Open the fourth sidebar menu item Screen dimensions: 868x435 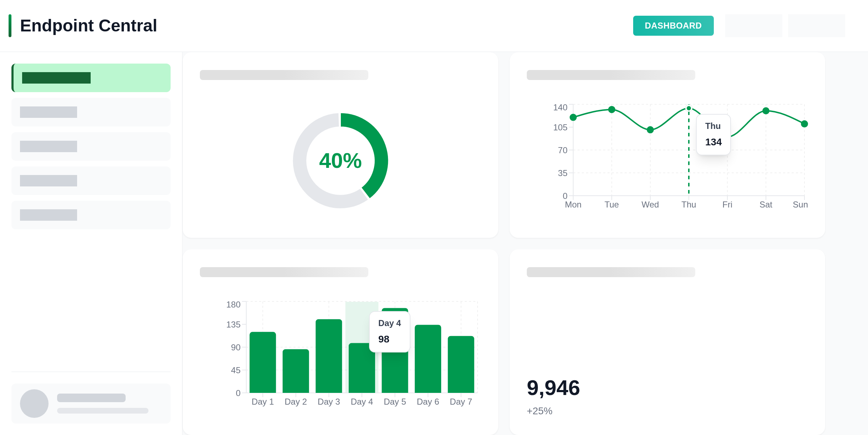point(91,181)
